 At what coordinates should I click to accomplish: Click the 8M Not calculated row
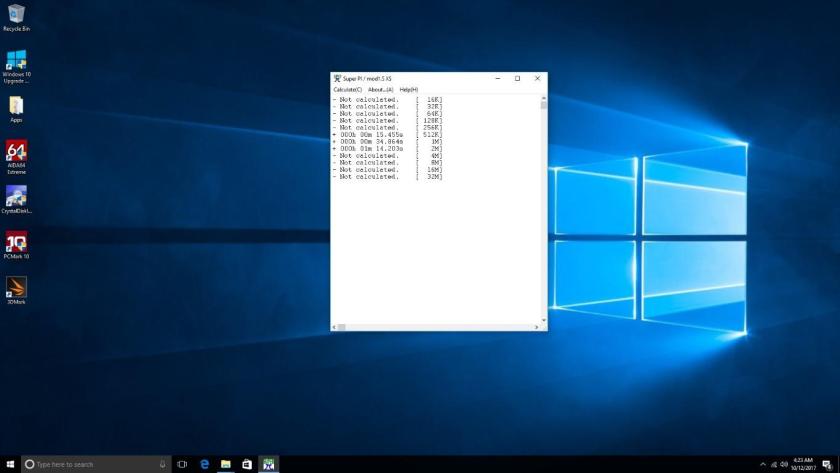coord(387,162)
